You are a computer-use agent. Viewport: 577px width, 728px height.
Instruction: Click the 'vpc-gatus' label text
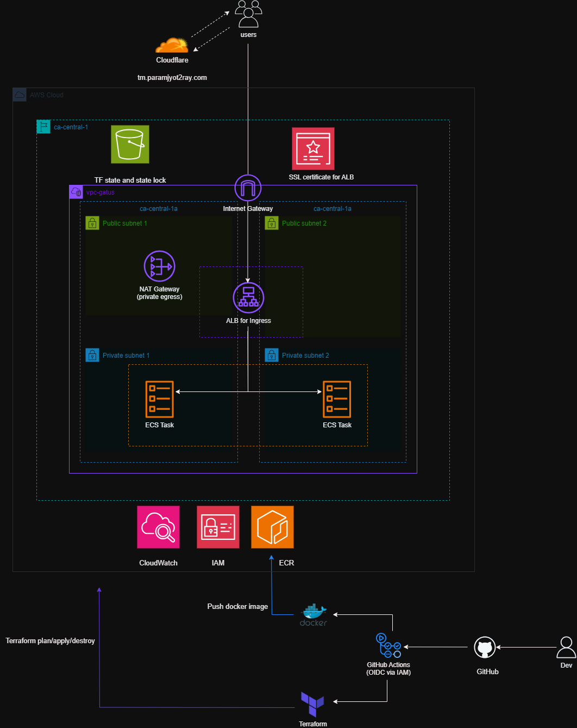101,192
